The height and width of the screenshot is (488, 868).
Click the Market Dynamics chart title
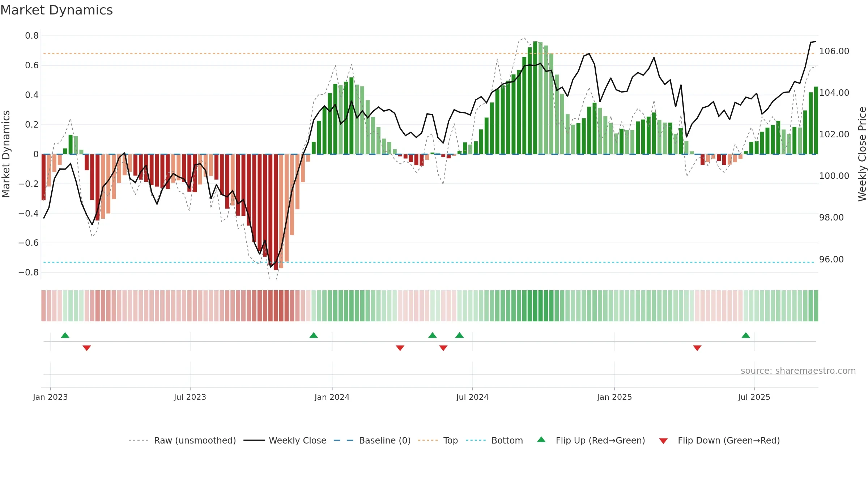tap(56, 10)
